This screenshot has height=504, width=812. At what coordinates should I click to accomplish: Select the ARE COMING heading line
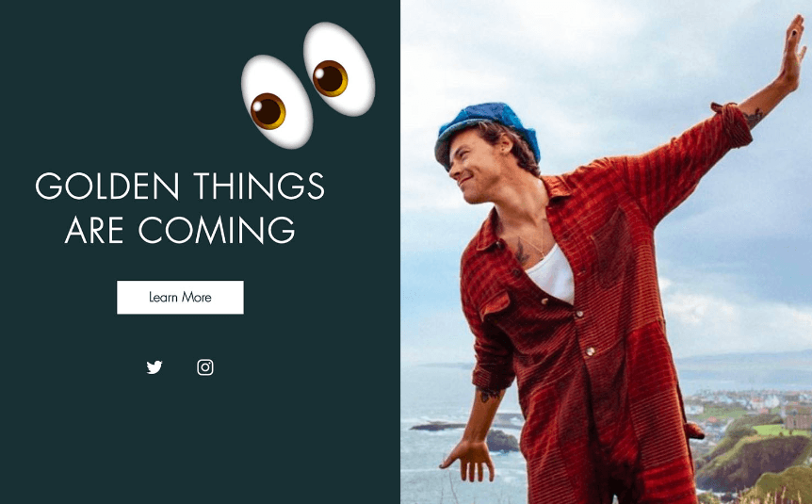coord(180,230)
